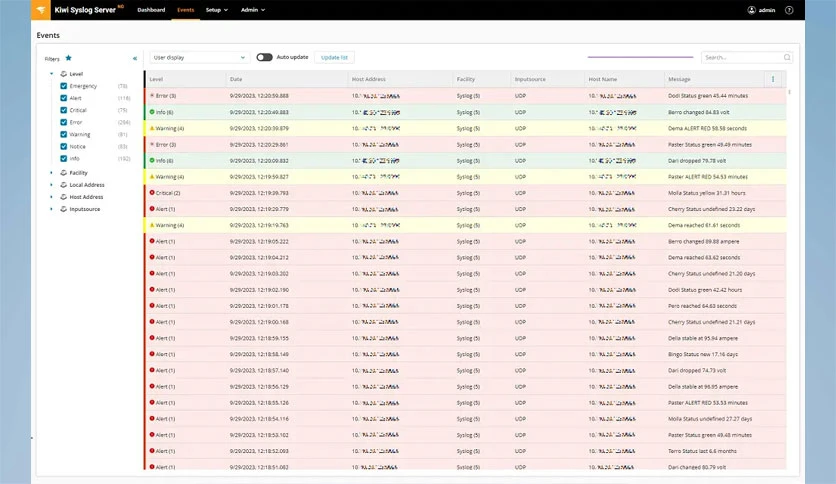Image resolution: width=836 pixels, height=484 pixels.
Task: Click the Error icon in 12:20:59.888 row
Action: (152, 95)
